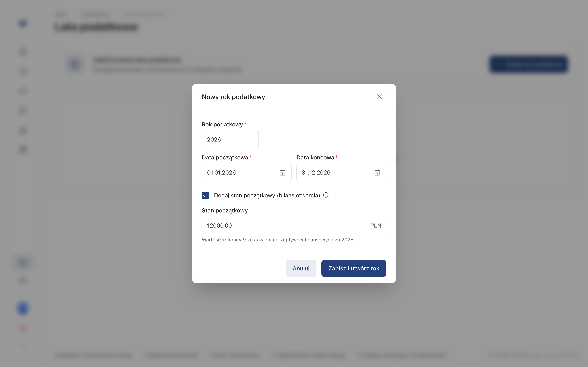Open calendar picker for Data początkowa

tap(282, 173)
